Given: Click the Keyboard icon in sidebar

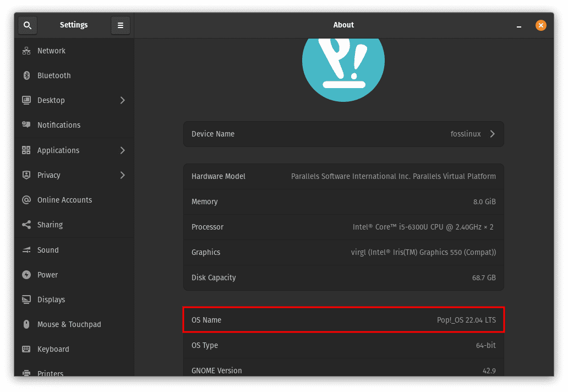Looking at the screenshot, I should click(26, 349).
